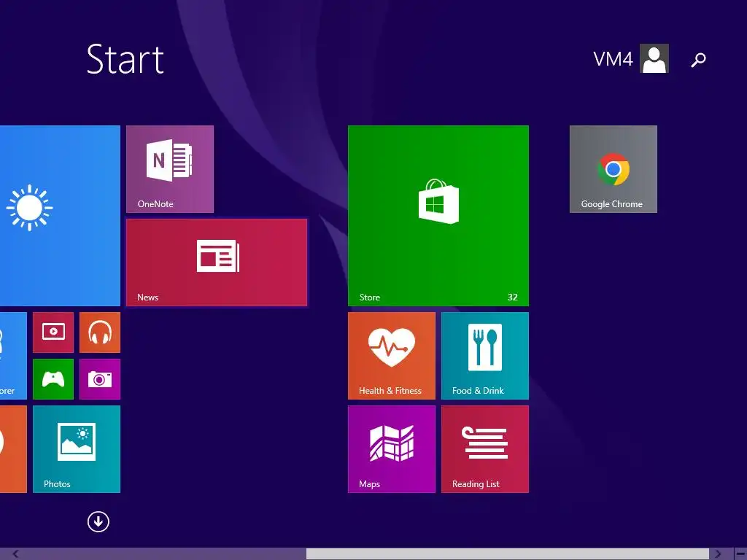Image resolution: width=747 pixels, height=560 pixels.
Task: Open the Health & Fitness tile
Action: pyautogui.click(x=392, y=356)
